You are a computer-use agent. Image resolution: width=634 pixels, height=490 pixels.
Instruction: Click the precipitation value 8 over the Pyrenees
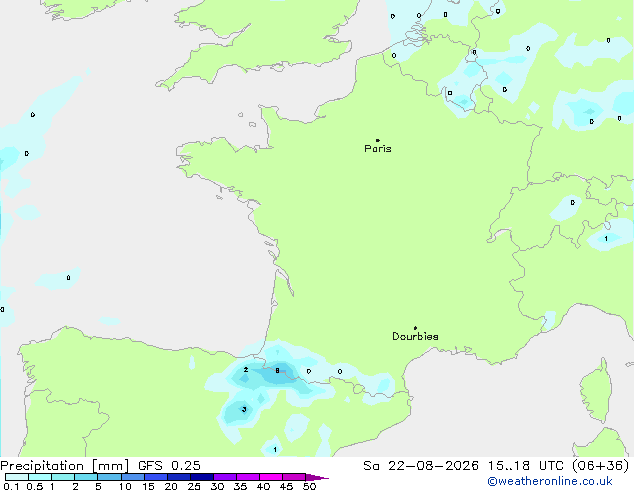pyautogui.click(x=277, y=370)
